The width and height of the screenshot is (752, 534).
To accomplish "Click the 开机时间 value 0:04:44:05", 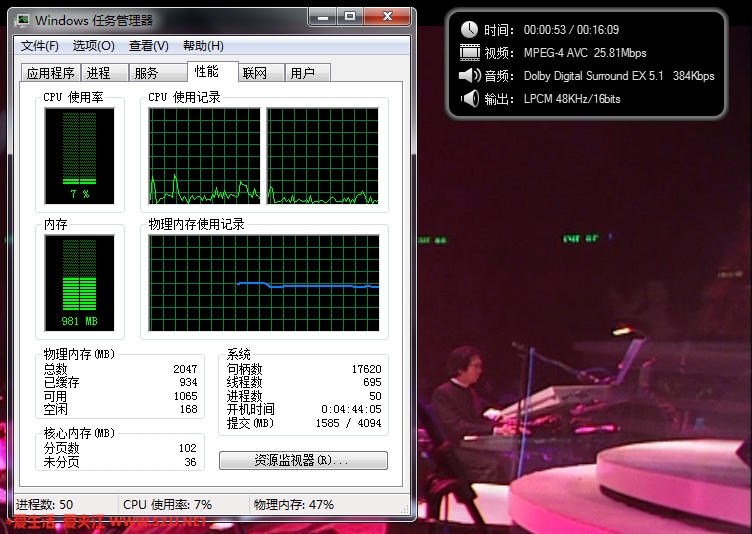I will [352, 409].
